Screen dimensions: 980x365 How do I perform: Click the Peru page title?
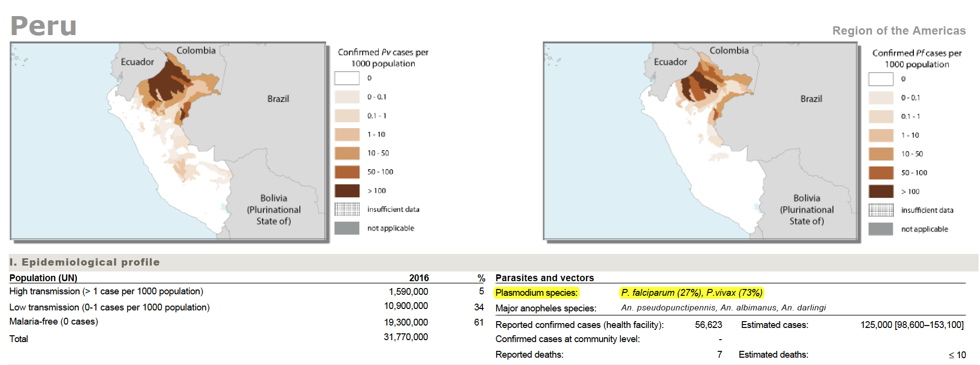click(44, 26)
